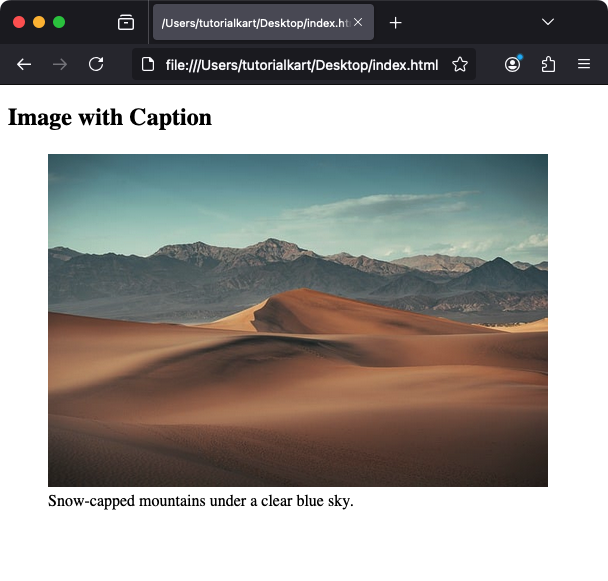
Task: Open the Firefox account menu
Action: point(513,64)
